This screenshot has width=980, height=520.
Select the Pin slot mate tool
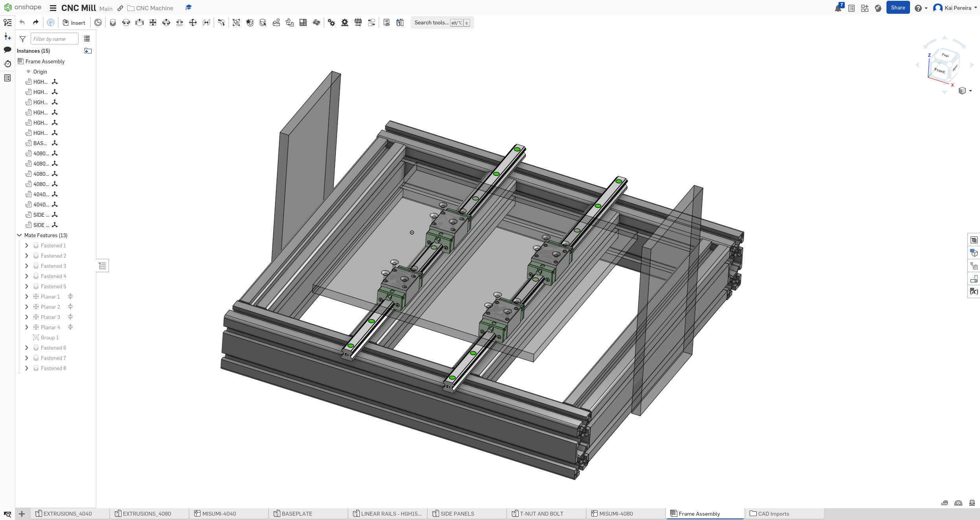[180, 22]
